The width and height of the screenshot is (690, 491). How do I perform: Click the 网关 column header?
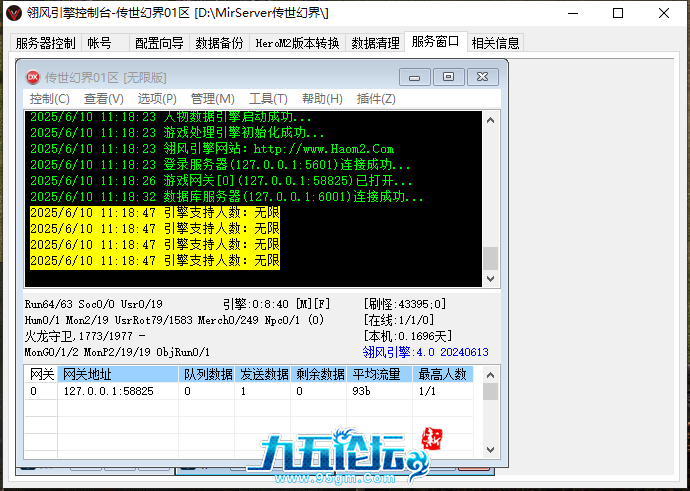[x=41, y=374]
